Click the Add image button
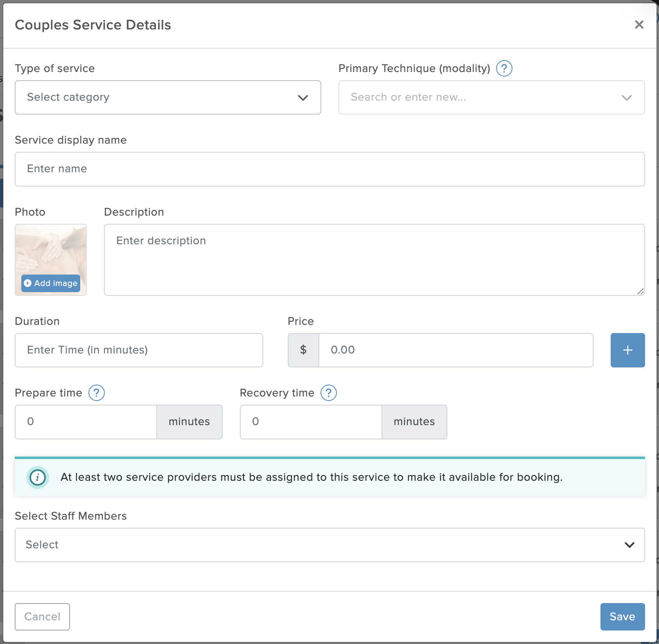659x644 pixels. tap(51, 283)
